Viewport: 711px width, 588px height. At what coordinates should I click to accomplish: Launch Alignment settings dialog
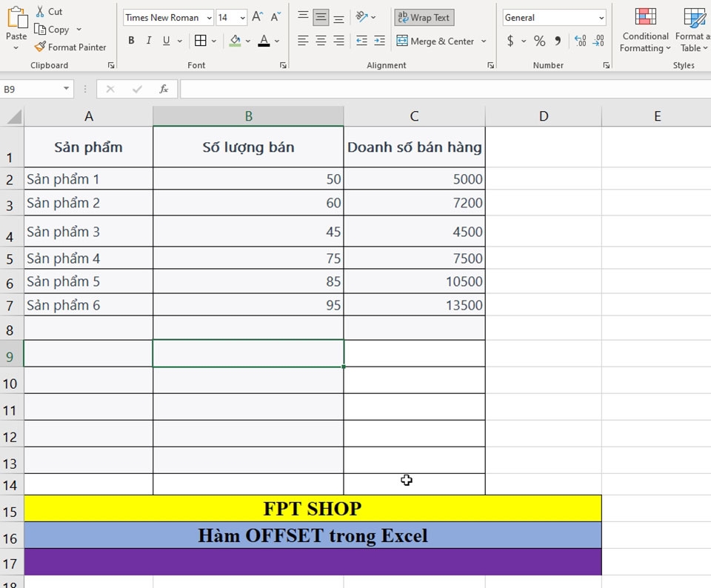tap(490, 66)
